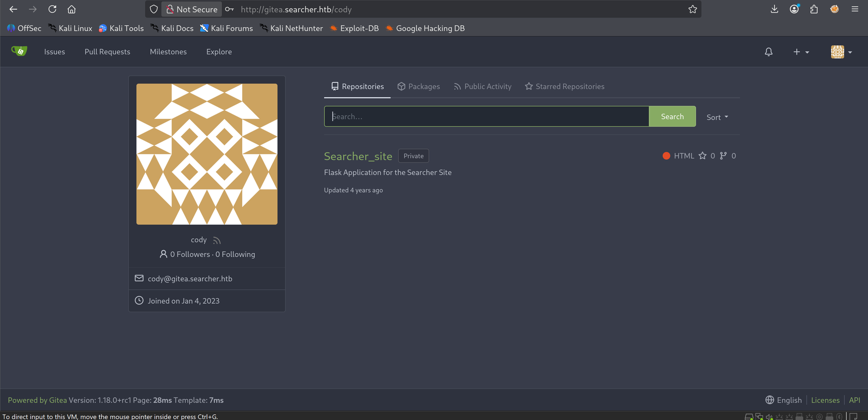The image size is (868, 420).
Task: Click the fork count icon for Searcher_site
Action: (x=723, y=156)
